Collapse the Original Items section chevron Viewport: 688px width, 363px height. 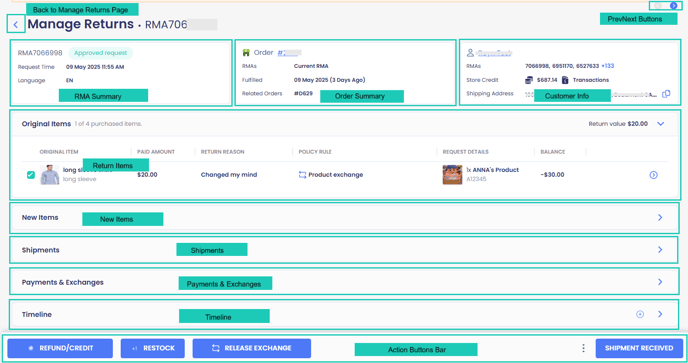point(660,124)
